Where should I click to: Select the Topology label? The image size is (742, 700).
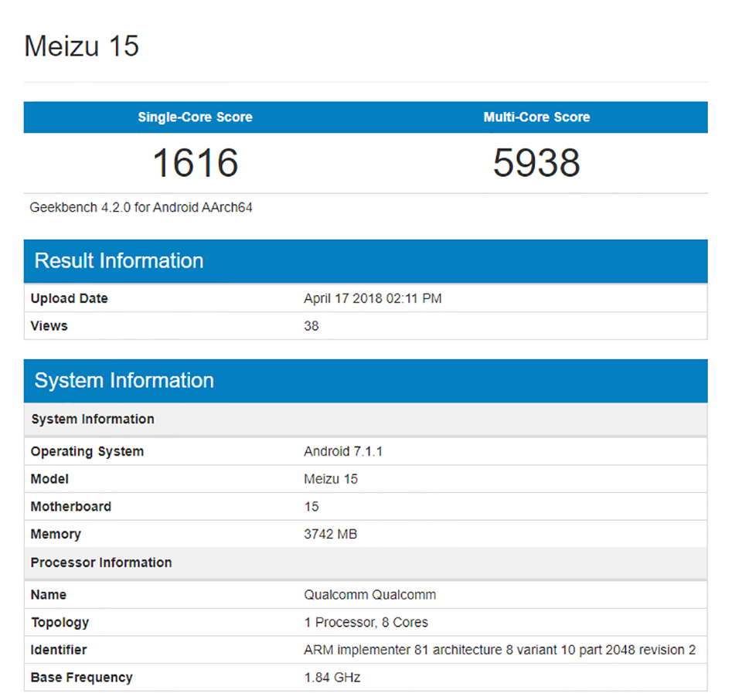tap(60, 623)
